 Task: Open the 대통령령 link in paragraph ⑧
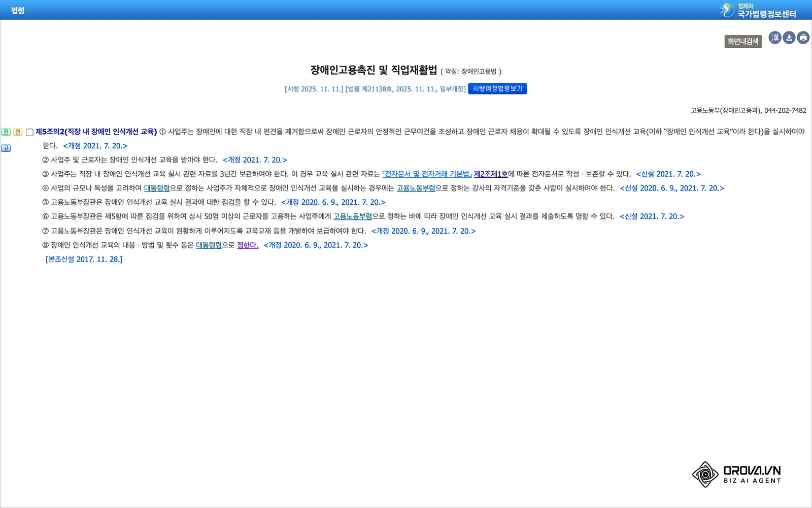point(209,245)
